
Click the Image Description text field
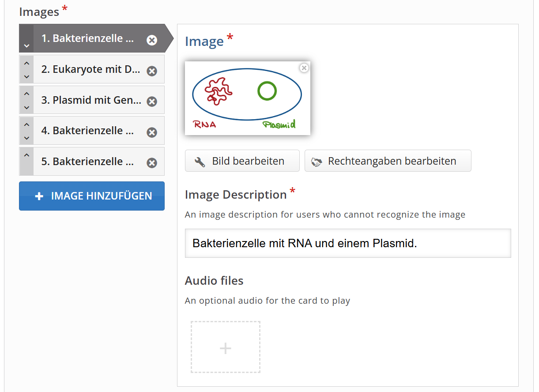(x=347, y=243)
